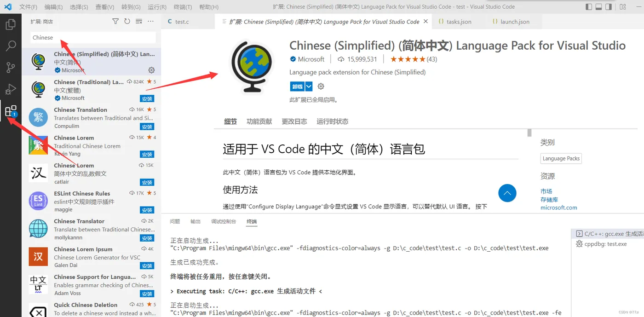Switch to the tasks.json editor tab
Viewport: 644px width, 317px height.
pos(458,21)
